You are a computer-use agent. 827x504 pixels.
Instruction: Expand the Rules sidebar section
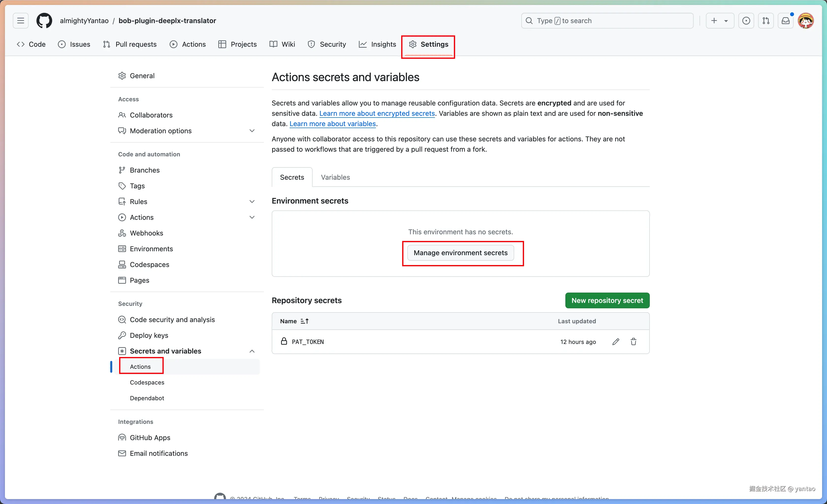(x=252, y=202)
